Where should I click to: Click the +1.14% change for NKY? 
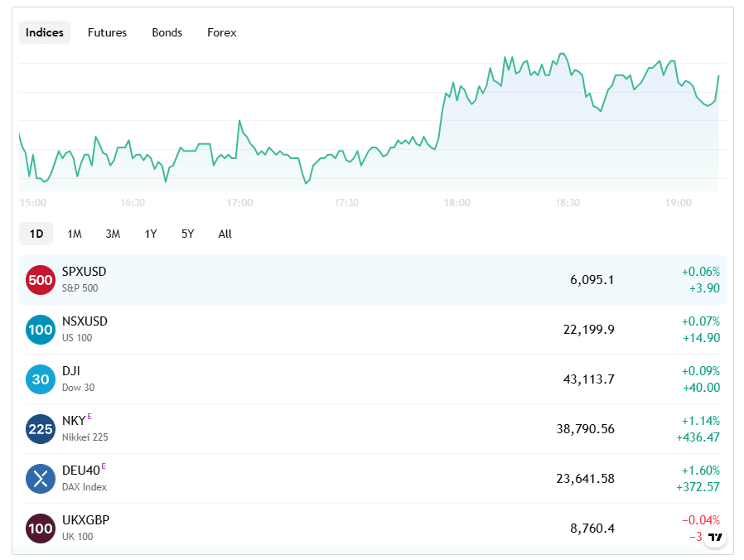tap(701, 421)
